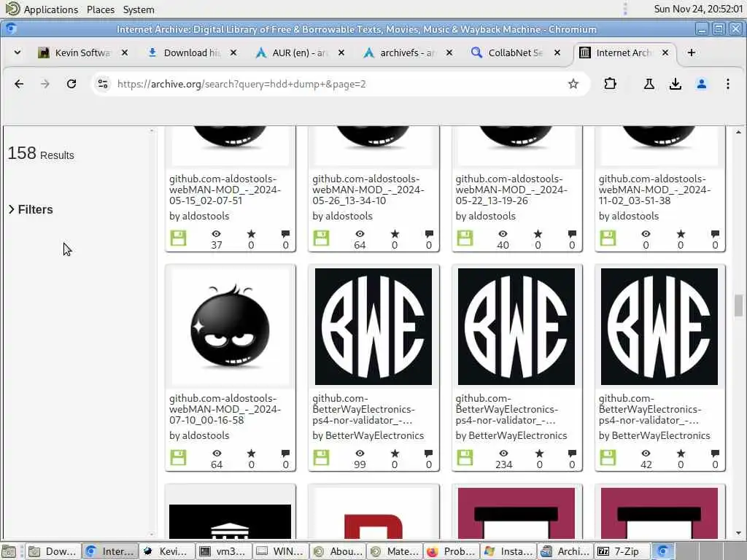Open webMAN-MOD 2024-05-26_13-34-10 item

tap(368, 190)
